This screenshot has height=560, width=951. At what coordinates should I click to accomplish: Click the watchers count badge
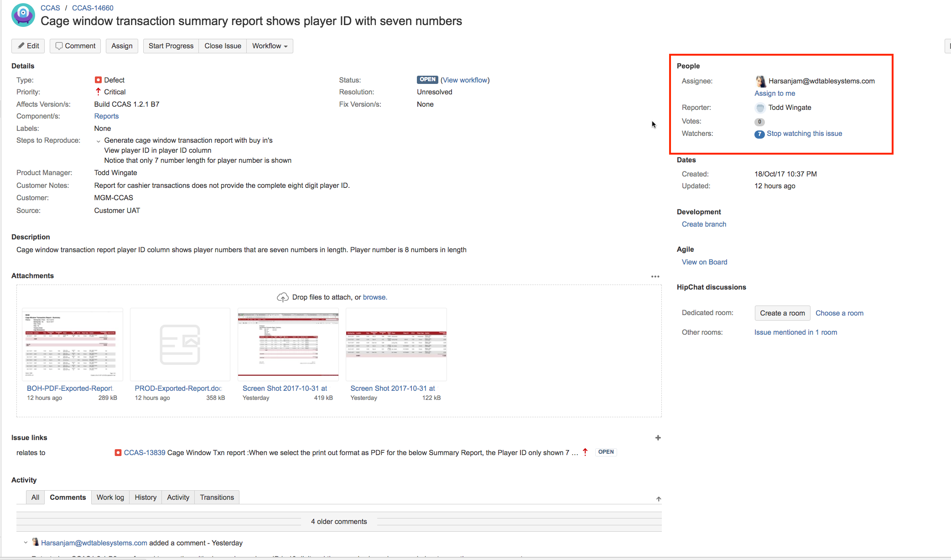759,134
